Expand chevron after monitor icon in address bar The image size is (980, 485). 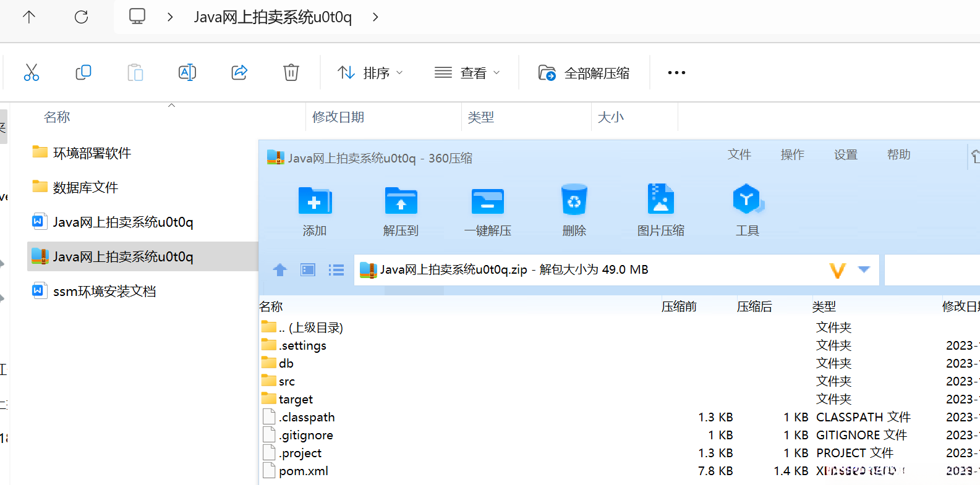coord(170,17)
